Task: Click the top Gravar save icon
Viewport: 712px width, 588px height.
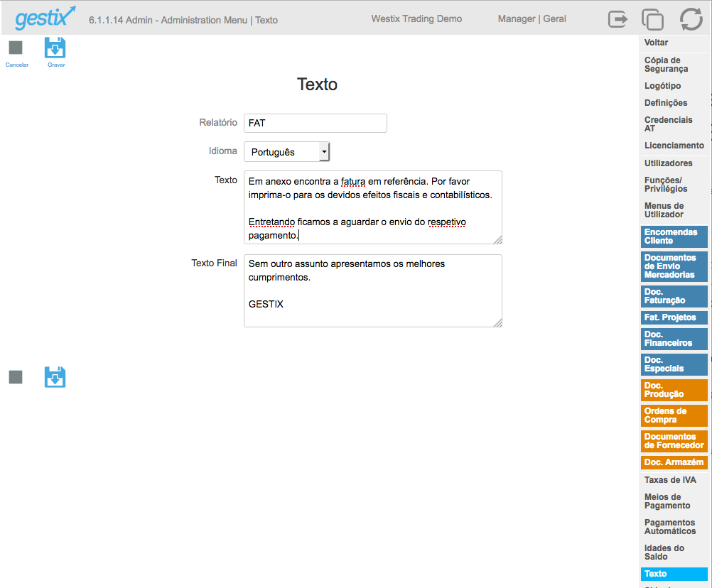Action: (x=55, y=48)
